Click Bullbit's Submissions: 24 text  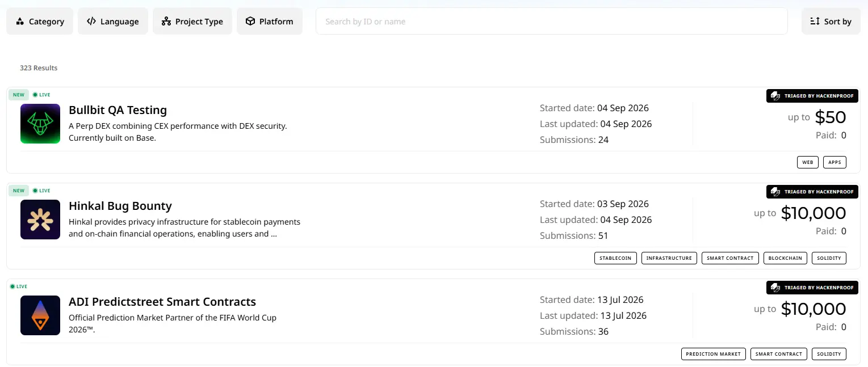(x=574, y=140)
